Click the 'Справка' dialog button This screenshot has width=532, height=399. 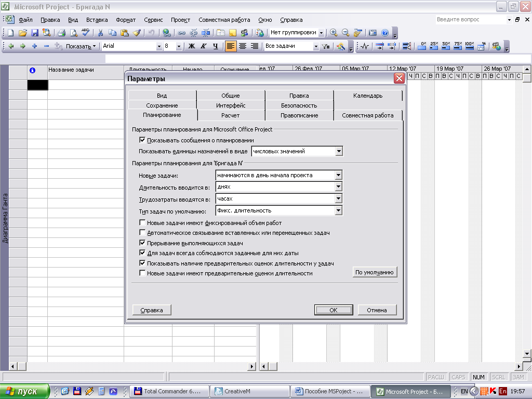pos(152,310)
